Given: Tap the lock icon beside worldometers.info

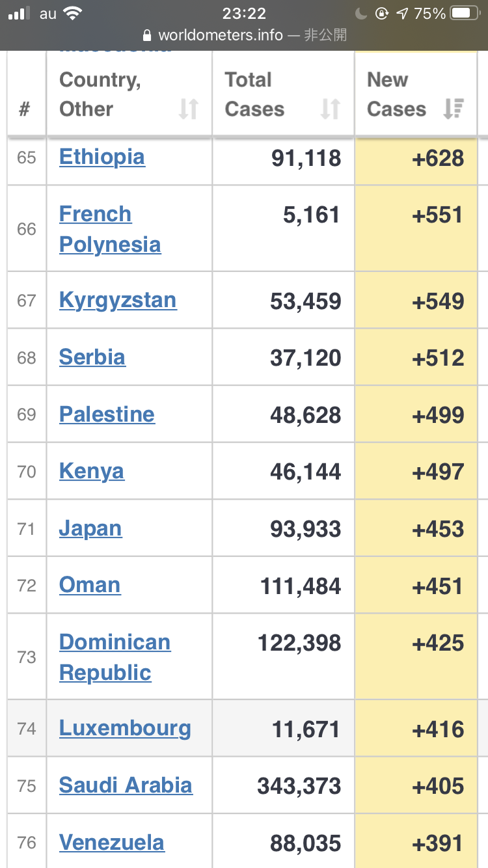Looking at the screenshot, I should (147, 35).
